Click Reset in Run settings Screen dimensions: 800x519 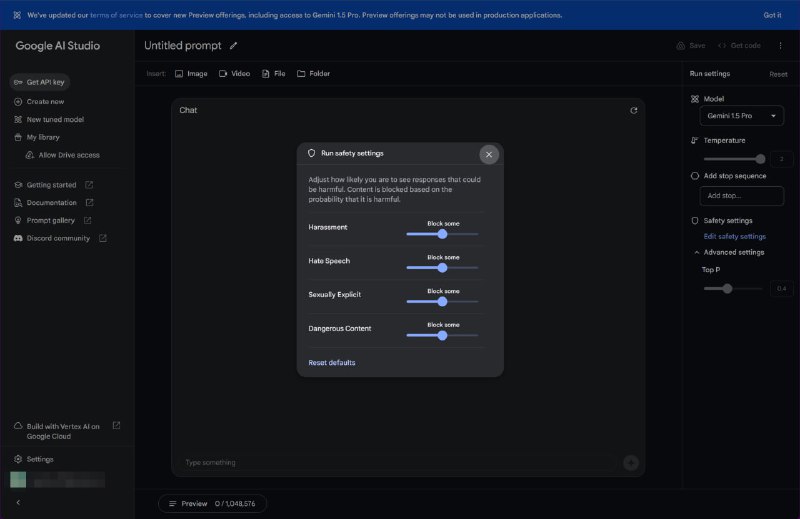pos(778,75)
